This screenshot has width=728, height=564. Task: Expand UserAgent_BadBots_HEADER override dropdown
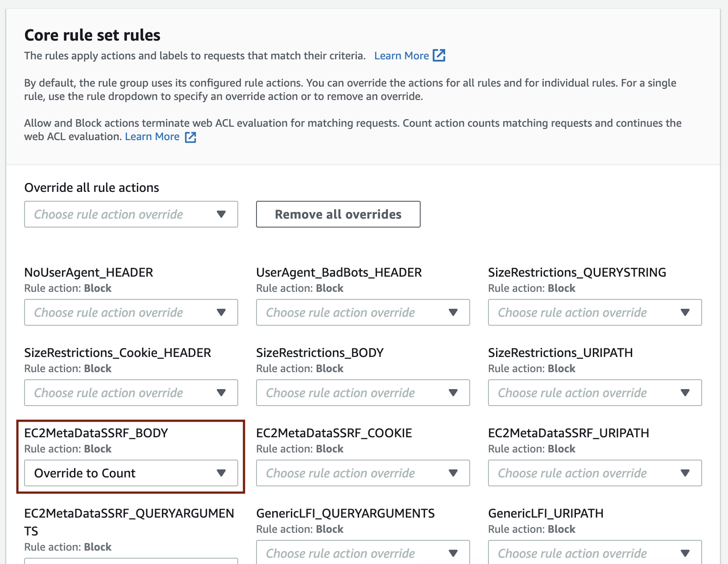[363, 312]
